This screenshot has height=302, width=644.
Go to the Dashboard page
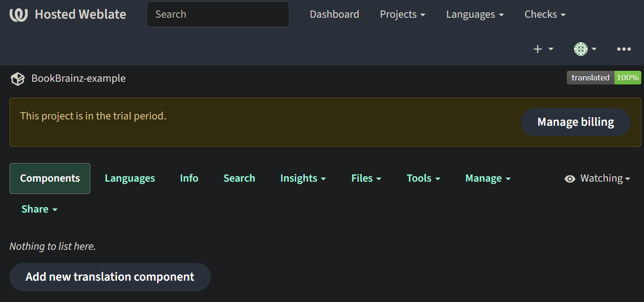(x=334, y=15)
